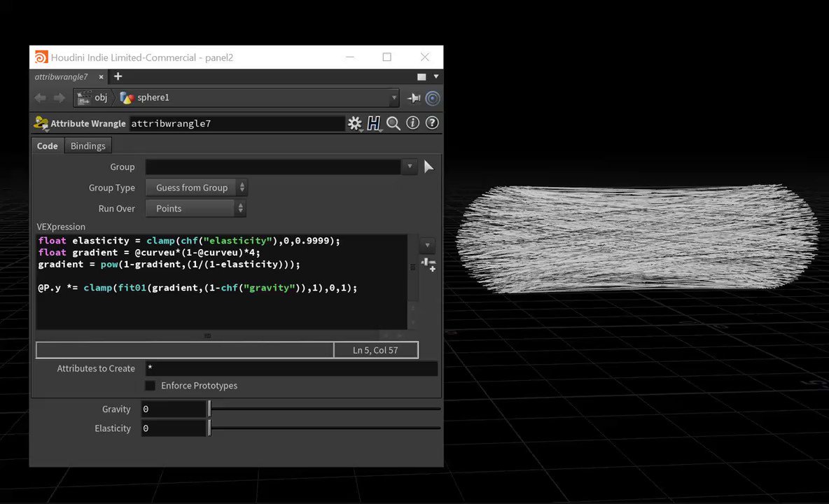Click the Ln 5, Col 57 status indicator

point(375,350)
